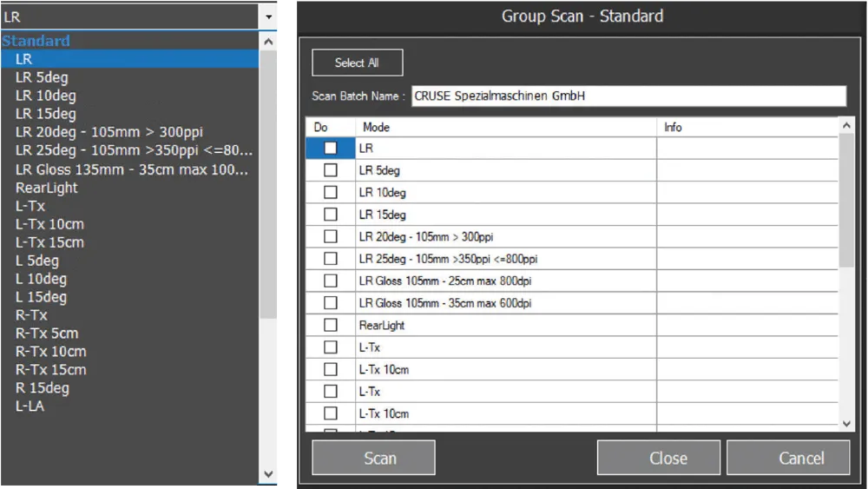The width and height of the screenshot is (868, 489).
Task: Select L-LA mode in the list
Action: click(30, 406)
